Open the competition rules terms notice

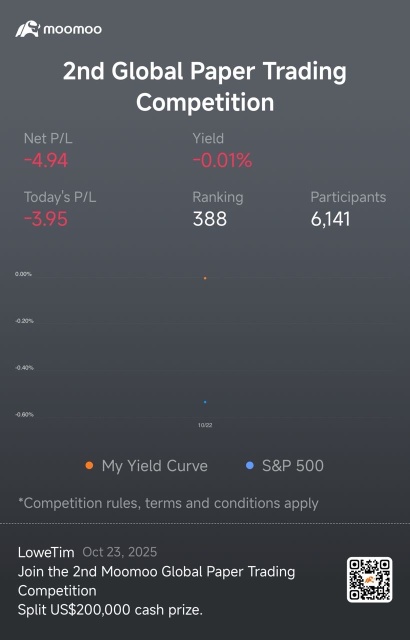(168, 503)
